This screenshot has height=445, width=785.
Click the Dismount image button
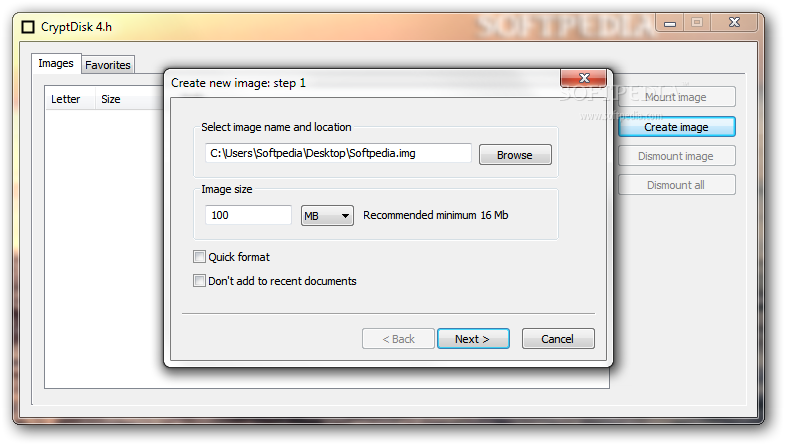click(677, 156)
